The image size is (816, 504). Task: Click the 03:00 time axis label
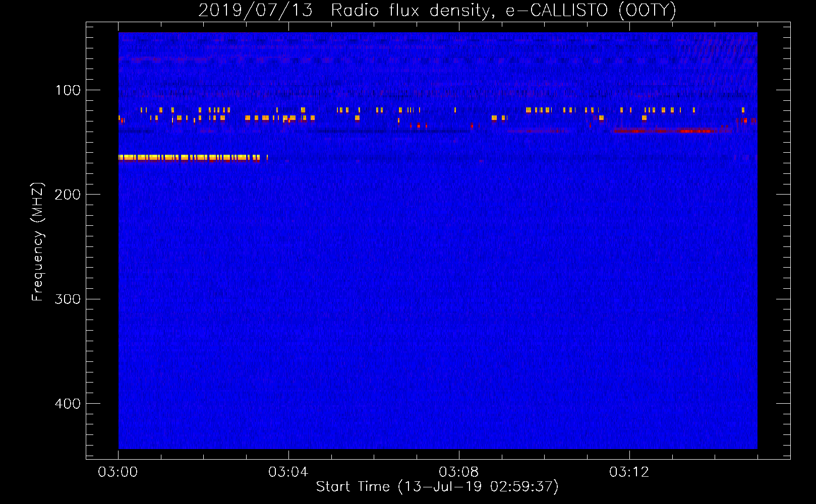[118, 472]
